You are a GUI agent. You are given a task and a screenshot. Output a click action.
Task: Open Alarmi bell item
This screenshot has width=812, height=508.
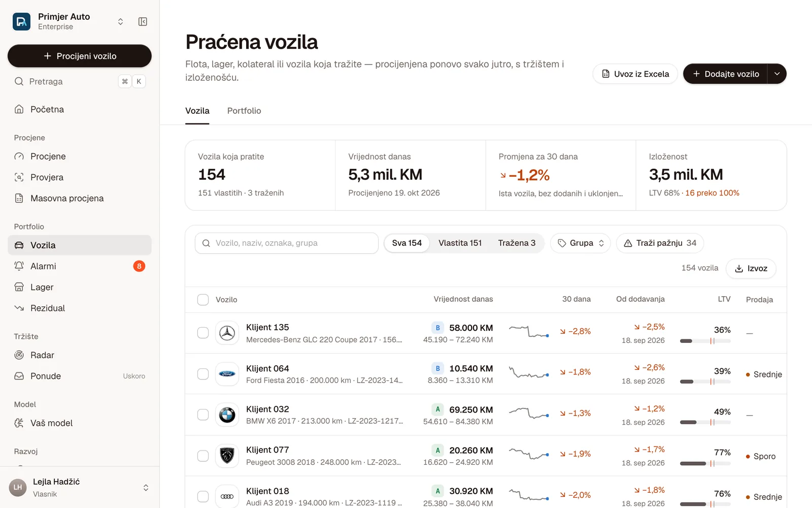tap(80, 266)
